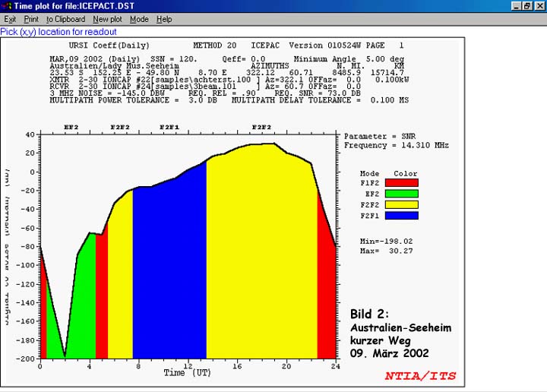Viewport: 547px width, 392px height.
Task: Choose the to Clipboard menu item
Action: click(x=65, y=19)
